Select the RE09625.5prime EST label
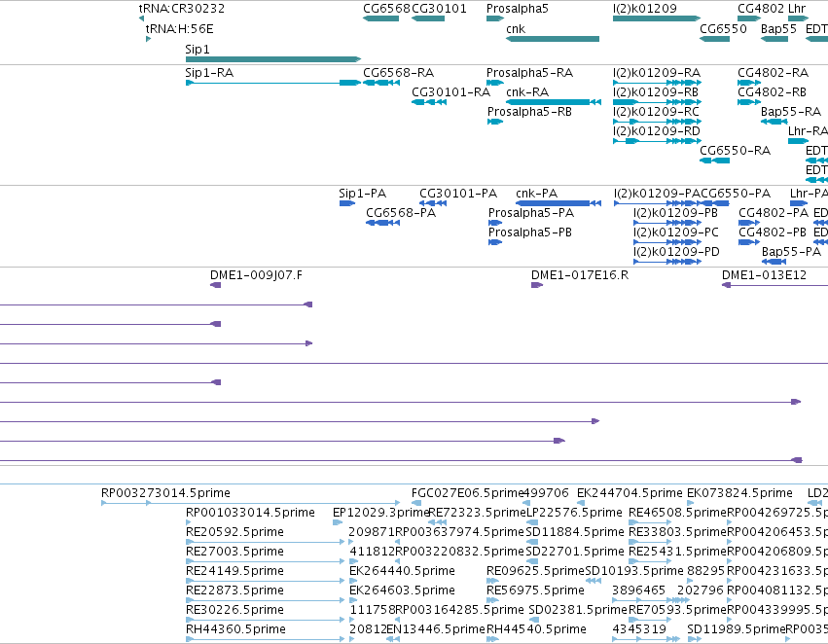This screenshot has height=644, width=828. click(535, 571)
